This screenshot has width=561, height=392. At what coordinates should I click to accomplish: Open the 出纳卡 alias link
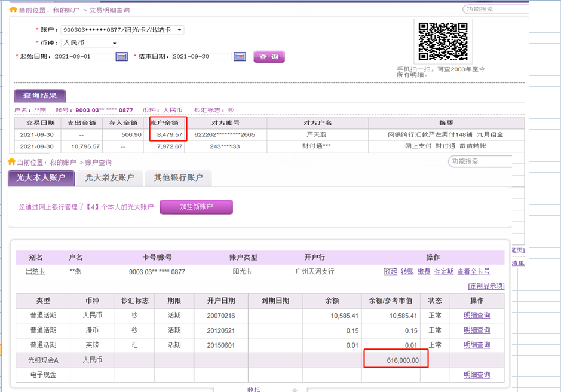coord(35,272)
